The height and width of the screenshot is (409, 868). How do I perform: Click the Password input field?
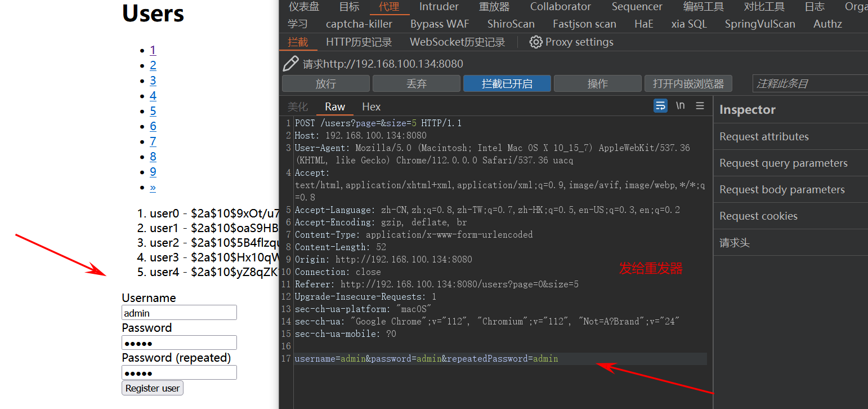point(179,343)
